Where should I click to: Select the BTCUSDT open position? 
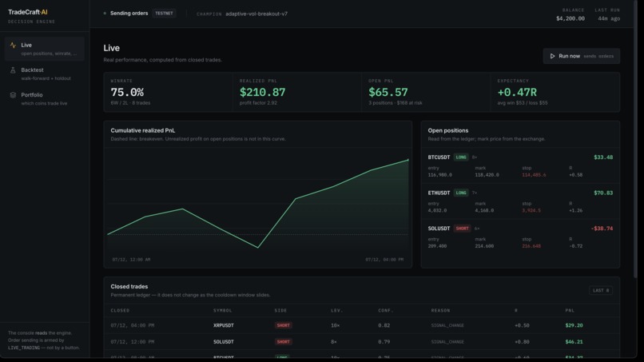520,165
